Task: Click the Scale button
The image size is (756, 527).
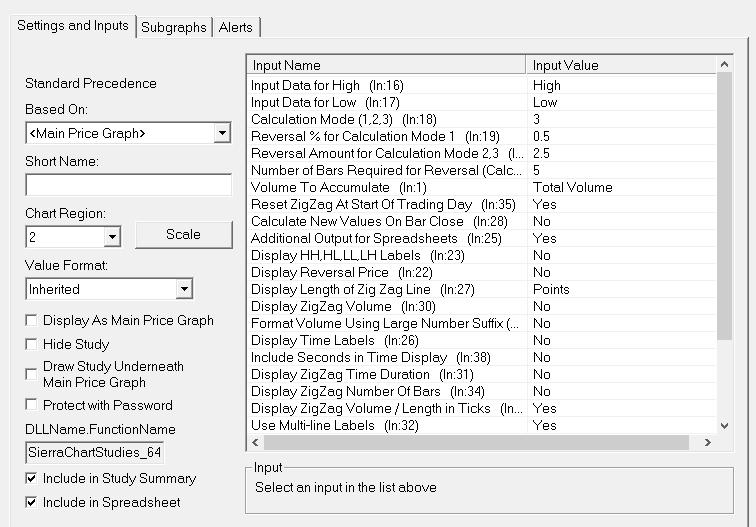Action: [x=184, y=235]
